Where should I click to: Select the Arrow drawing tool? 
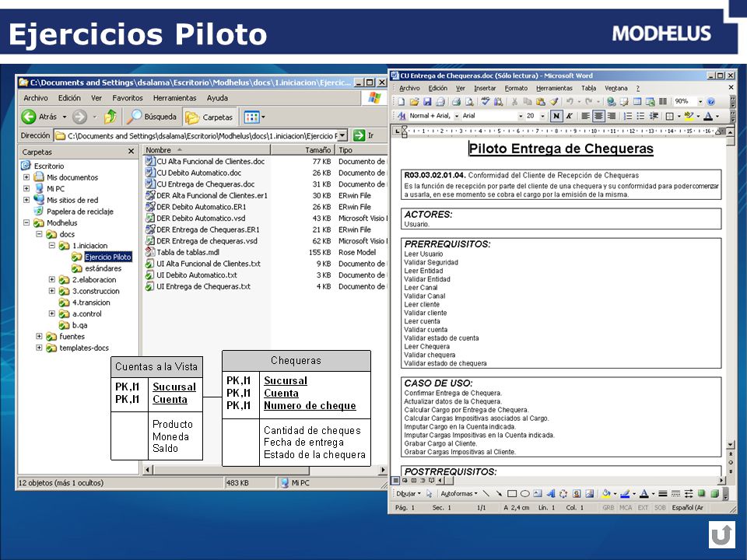point(499,494)
